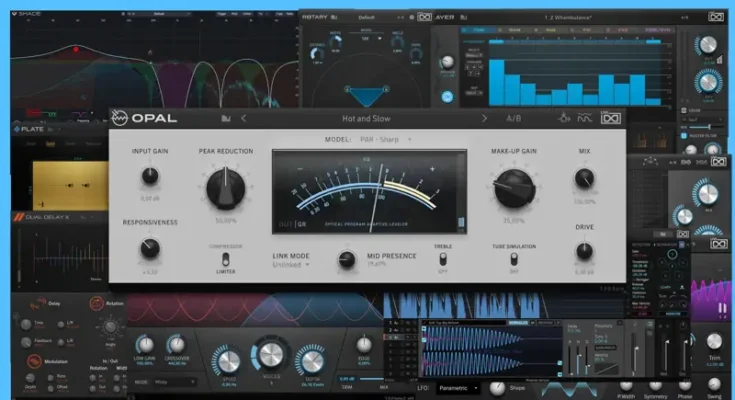Go to previous preset with left arrow
Screen dimensions: 735x400
pos(243,118)
